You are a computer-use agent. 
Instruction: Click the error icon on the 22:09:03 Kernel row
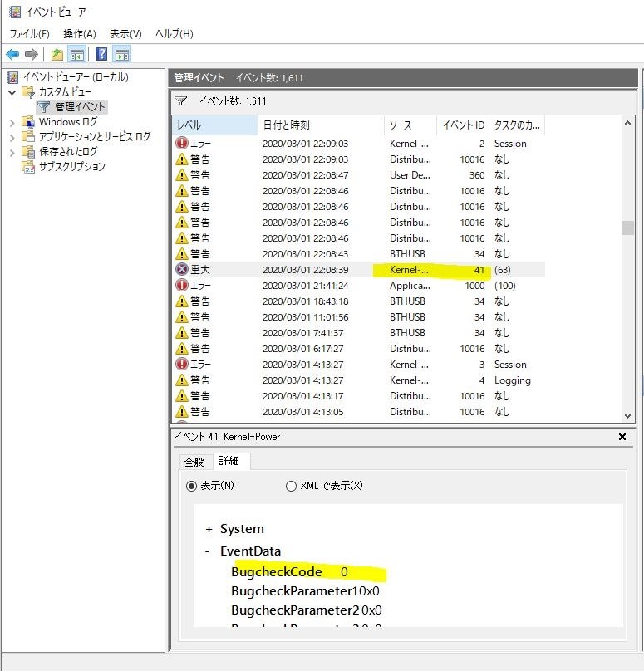click(182, 144)
